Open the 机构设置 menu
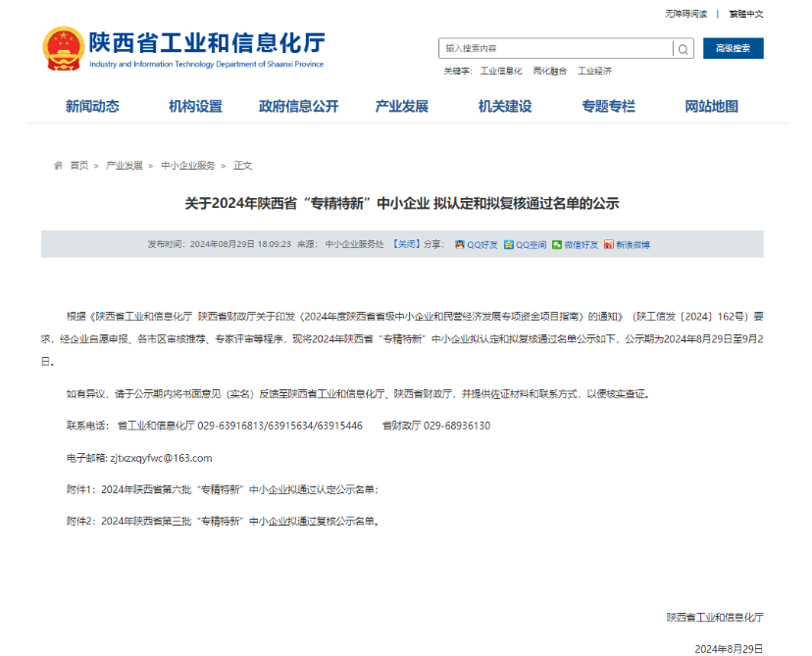This screenshot has width=812, height=656. point(195,106)
